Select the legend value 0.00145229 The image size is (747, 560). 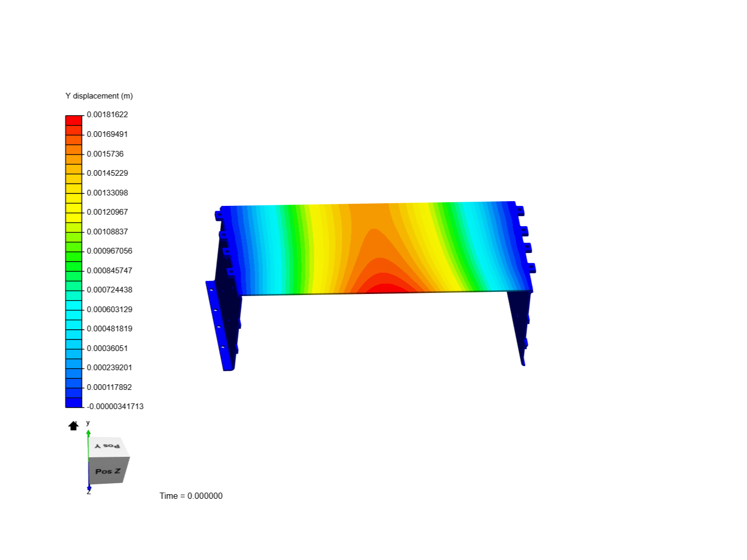(107, 173)
